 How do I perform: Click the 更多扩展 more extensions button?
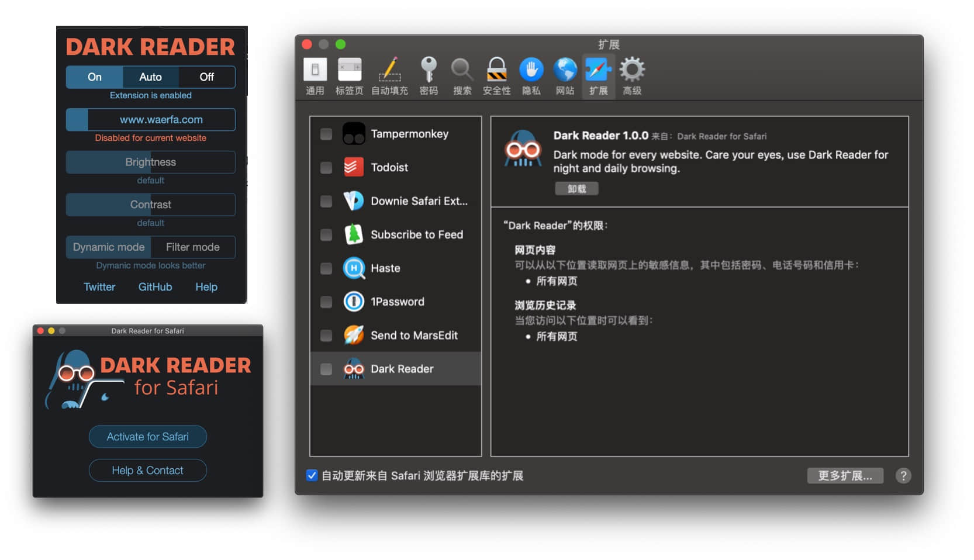point(845,476)
